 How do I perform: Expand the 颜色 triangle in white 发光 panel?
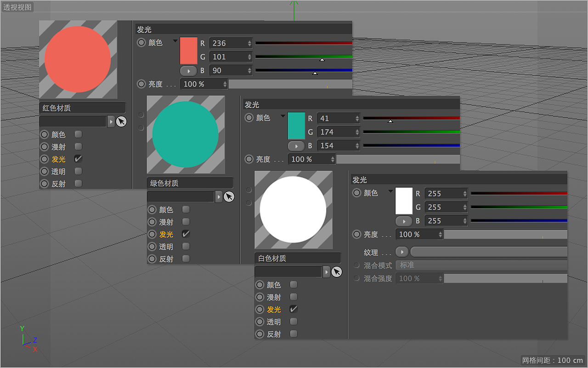[x=390, y=191]
